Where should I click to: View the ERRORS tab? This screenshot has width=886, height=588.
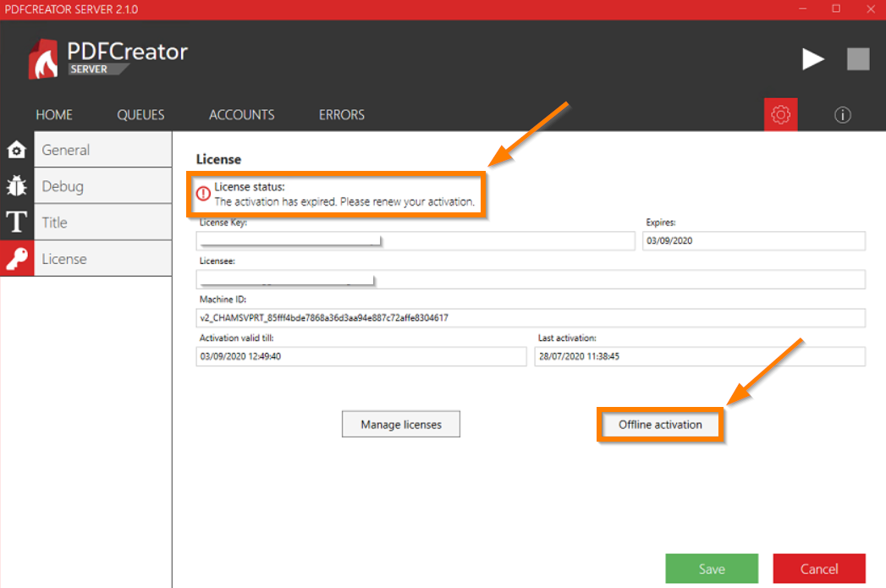click(x=342, y=115)
